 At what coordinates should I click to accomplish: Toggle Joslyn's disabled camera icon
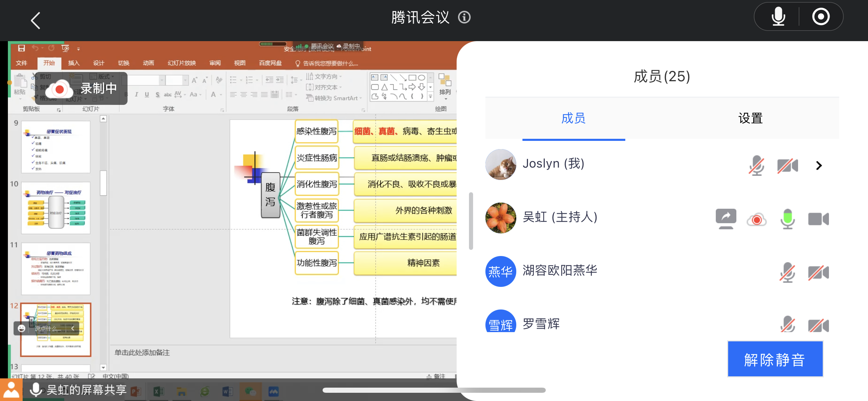787,166
